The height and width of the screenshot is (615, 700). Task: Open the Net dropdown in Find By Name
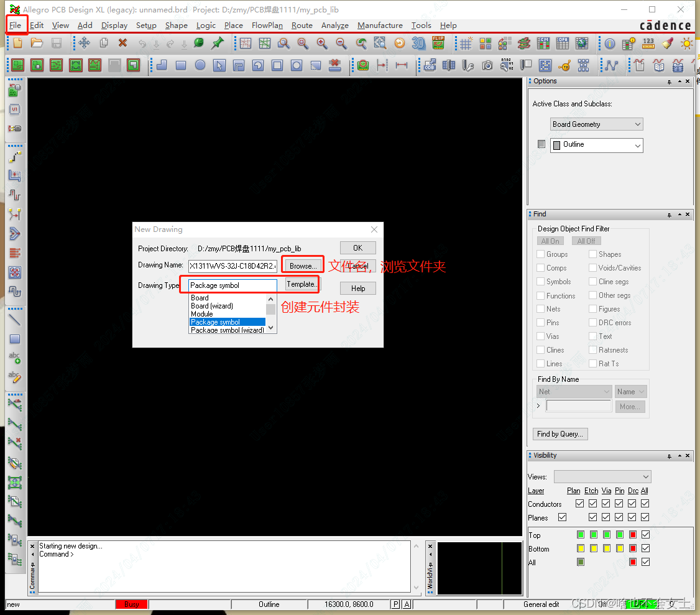[574, 392]
